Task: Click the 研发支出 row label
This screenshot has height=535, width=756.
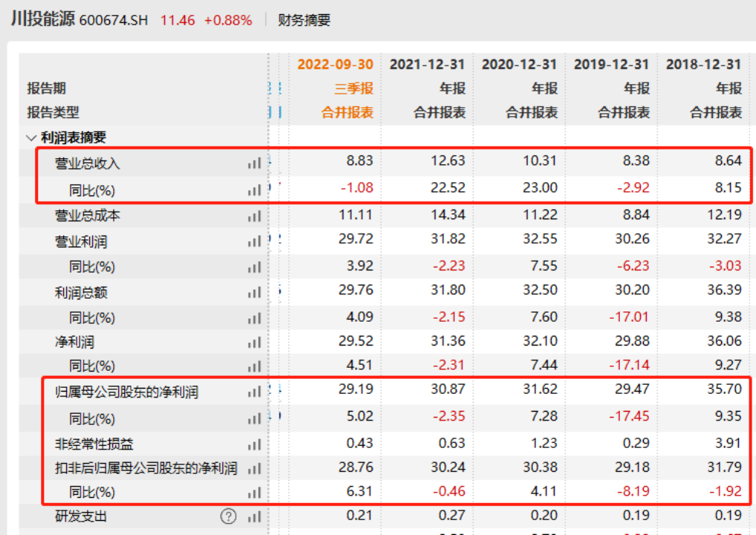Action: point(80,516)
